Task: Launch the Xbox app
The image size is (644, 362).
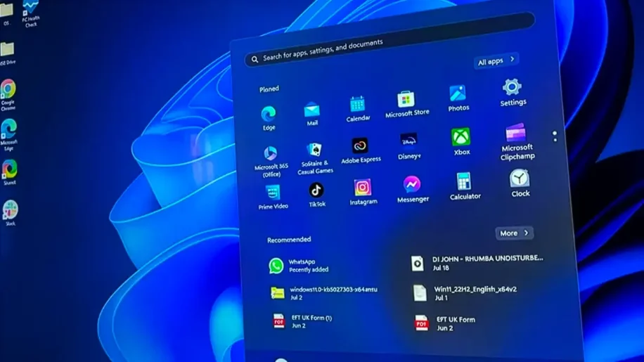Action: pyautogui.click(x=461, y=138)
